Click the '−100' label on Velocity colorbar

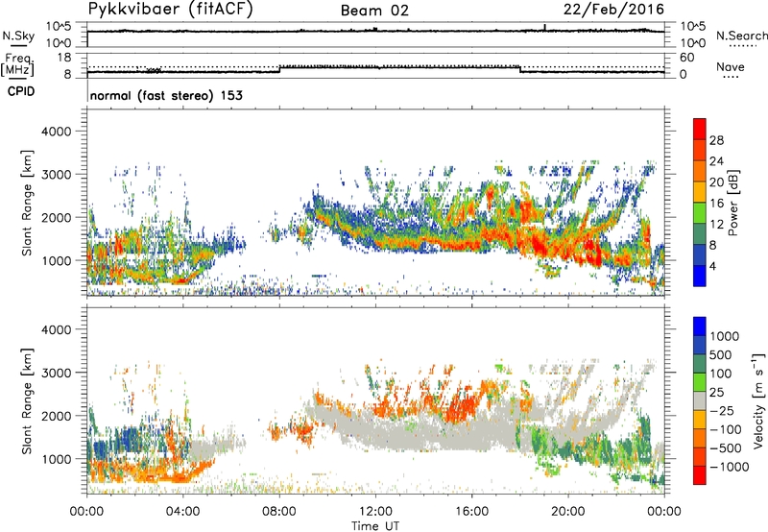click(726, 429)
